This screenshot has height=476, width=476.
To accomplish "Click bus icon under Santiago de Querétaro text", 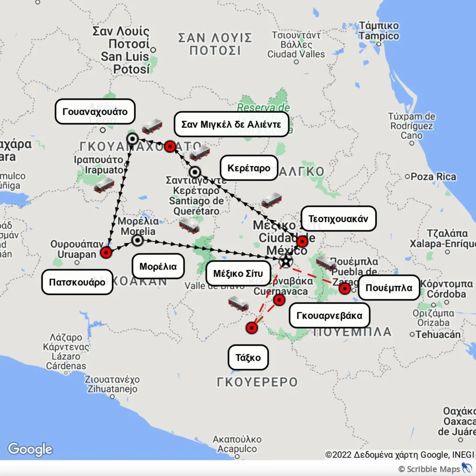I will pyautogui.click(x=189, y=225).
